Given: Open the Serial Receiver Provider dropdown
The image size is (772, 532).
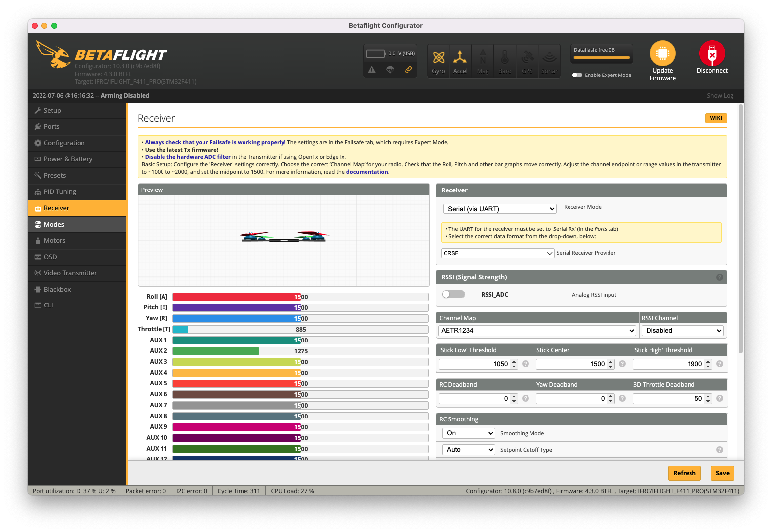Looking at the screenshot, I should point(497,253).
